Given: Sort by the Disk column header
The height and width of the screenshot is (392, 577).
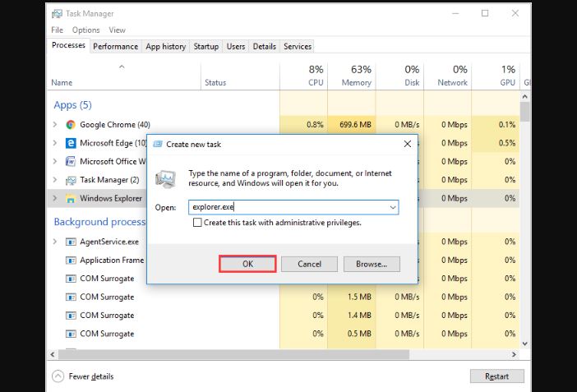Looking at the screenshot, I should click(x=399, y=76).
